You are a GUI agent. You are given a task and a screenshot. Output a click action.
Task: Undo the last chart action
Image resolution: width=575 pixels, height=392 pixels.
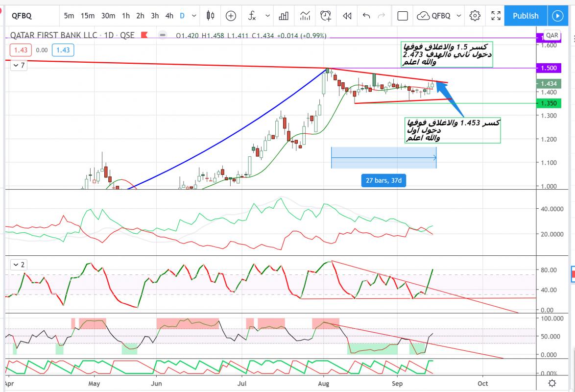point(366,16)
